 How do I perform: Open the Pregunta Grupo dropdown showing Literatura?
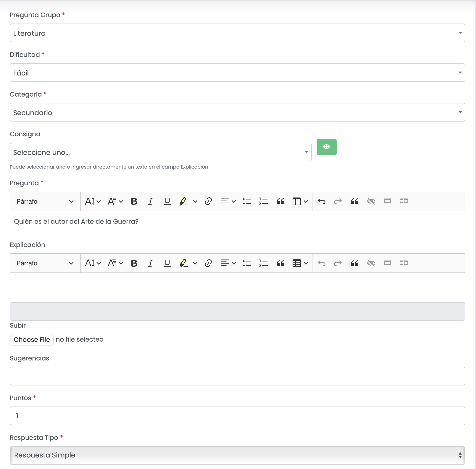(237, 33)
